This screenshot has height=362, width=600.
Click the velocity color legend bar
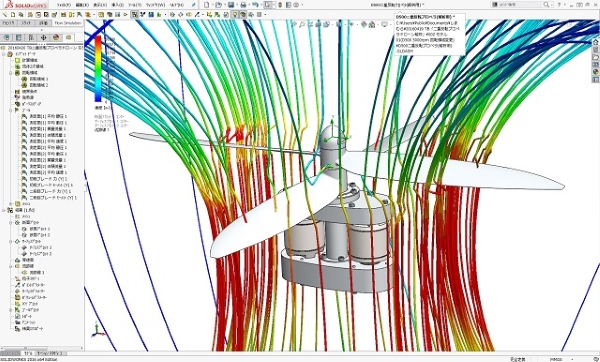click(98, 69)
